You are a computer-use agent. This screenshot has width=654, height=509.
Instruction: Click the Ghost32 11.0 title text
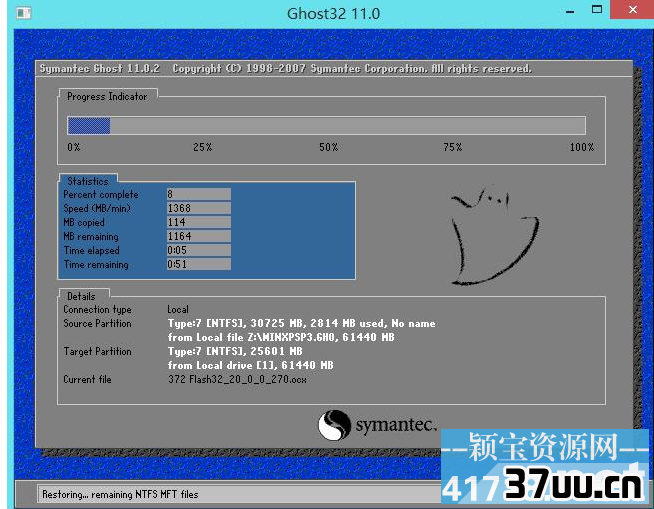click(x=333, y=14)
